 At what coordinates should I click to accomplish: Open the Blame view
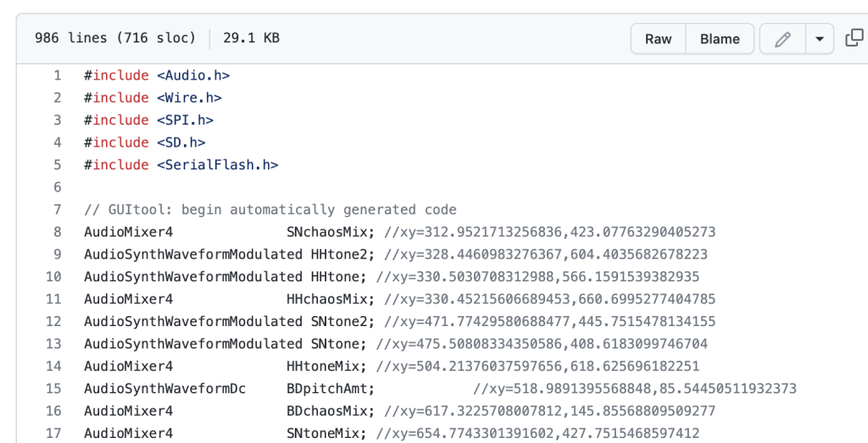[x=720, y=39]
